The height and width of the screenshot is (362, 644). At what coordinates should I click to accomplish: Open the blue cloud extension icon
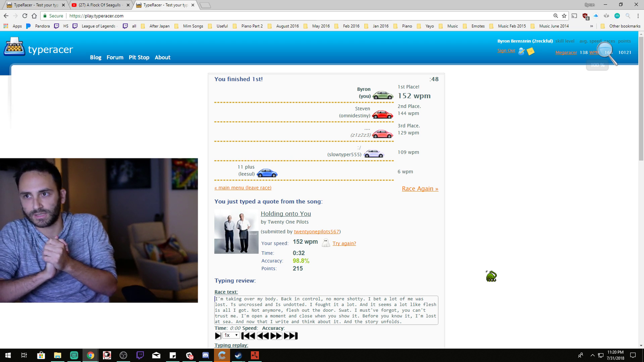pos(596,16)
